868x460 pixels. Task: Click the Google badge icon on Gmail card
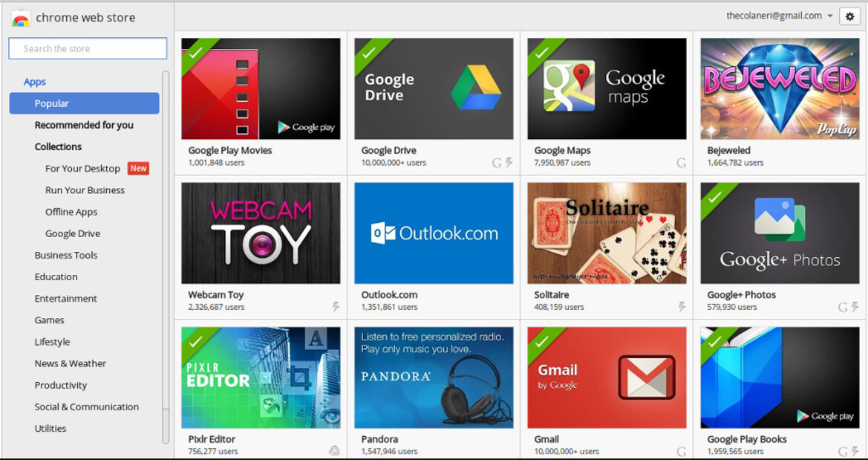[x=681, y=451]
